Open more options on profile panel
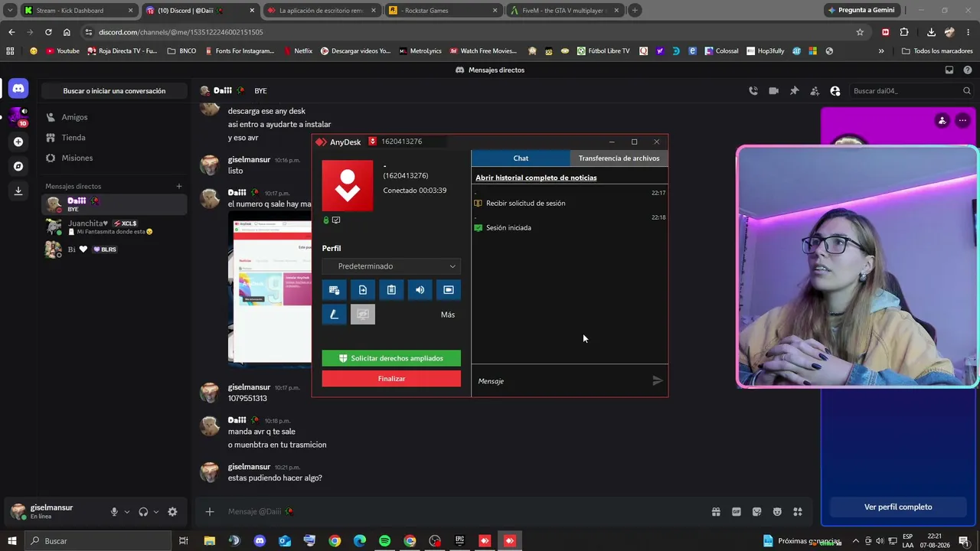Screen dimensions: 980x551 (x=962, y=120)
